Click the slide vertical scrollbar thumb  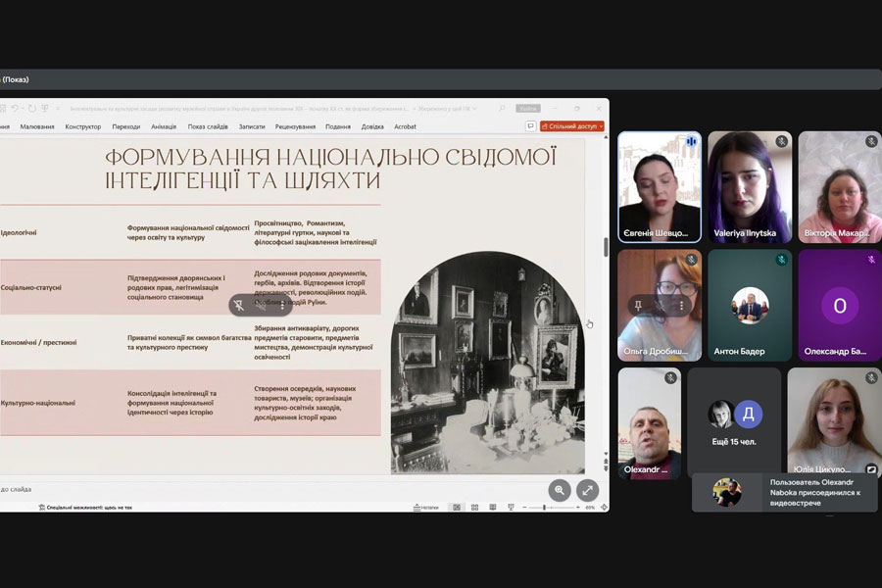point(606,247)
